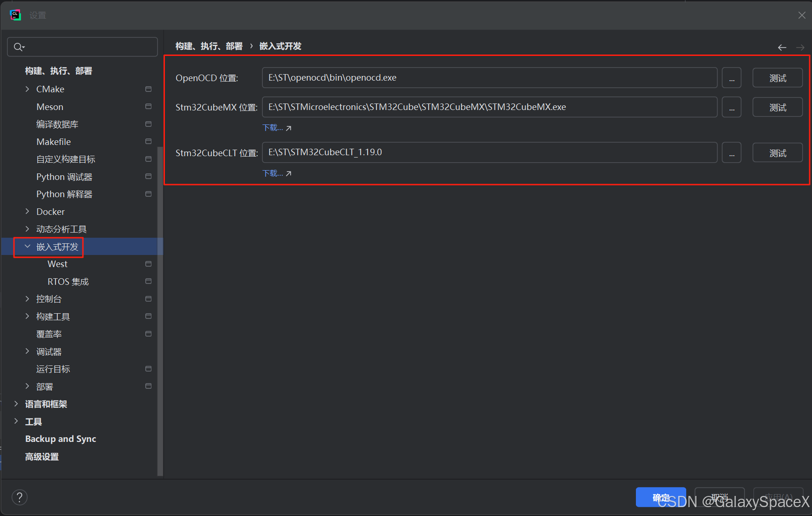This screenshot has width=812, height=516.
Task: Expand the 部署 tree node
Action: point(27,386)
